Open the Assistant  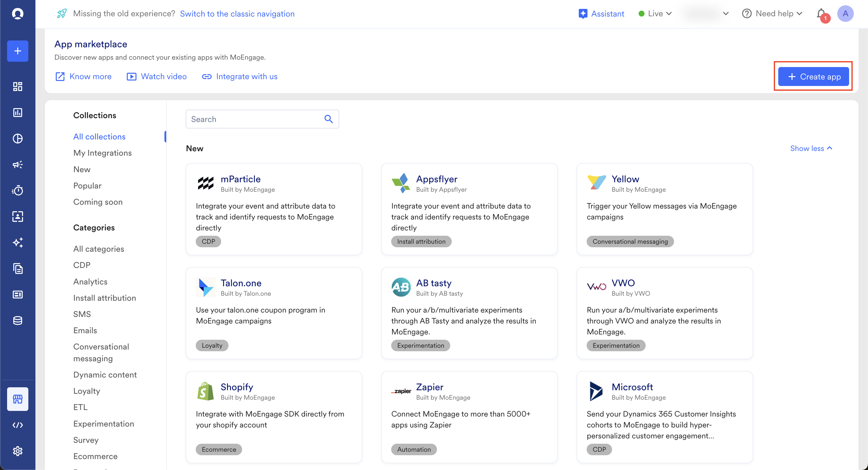601,14
